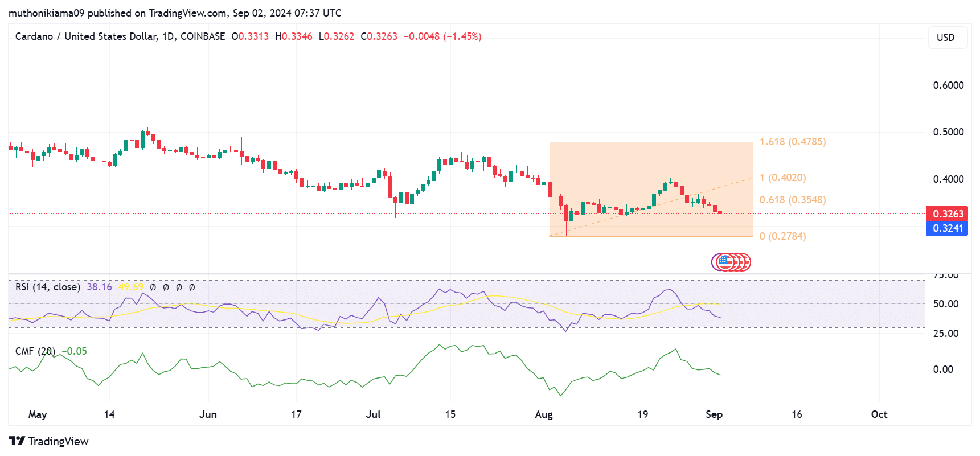Click the Aug date on time axis
This screenshot has height=456, width=980.
pyautogui.click(x=544, y=414)
